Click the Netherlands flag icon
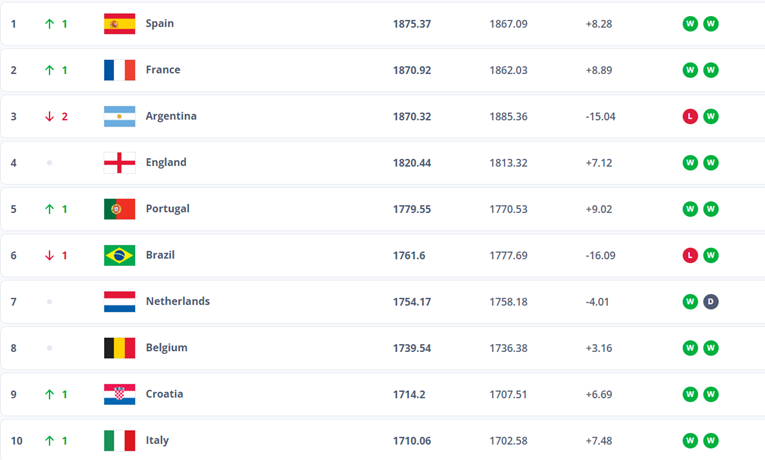Screen dimensions: 765x460 coord(119,301)
